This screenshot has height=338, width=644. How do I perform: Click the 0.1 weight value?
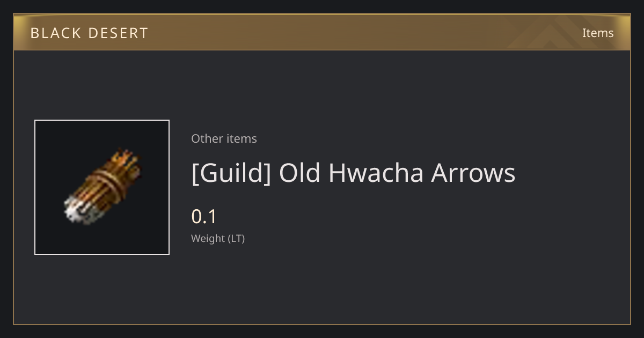204,217
